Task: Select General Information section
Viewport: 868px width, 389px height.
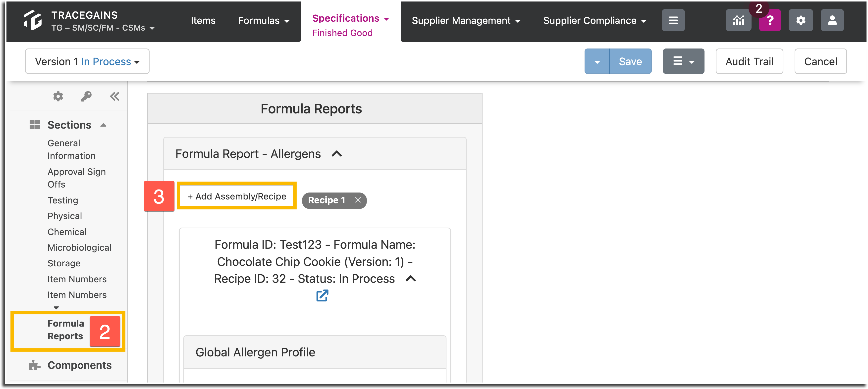Action: [71, 149]
